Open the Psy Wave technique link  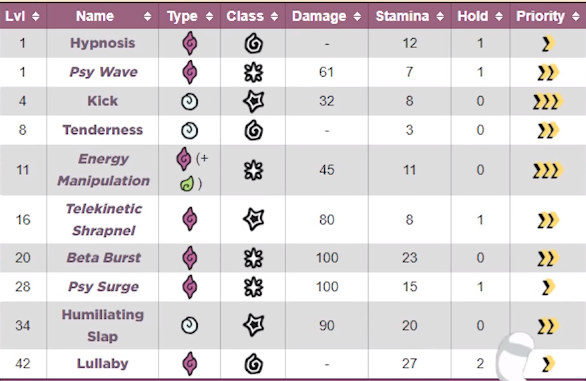coord(104,72)
